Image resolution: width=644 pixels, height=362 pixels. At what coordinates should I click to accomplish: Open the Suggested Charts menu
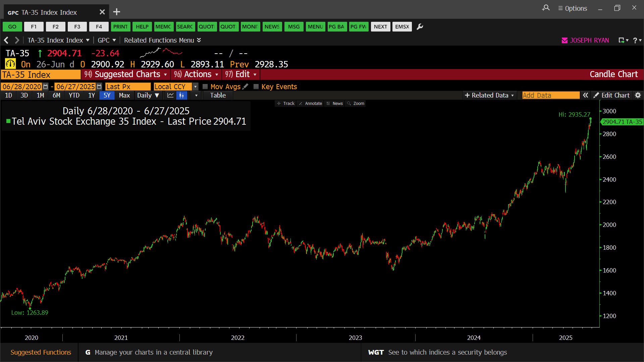pyautogui.click(x=127, y=74)
